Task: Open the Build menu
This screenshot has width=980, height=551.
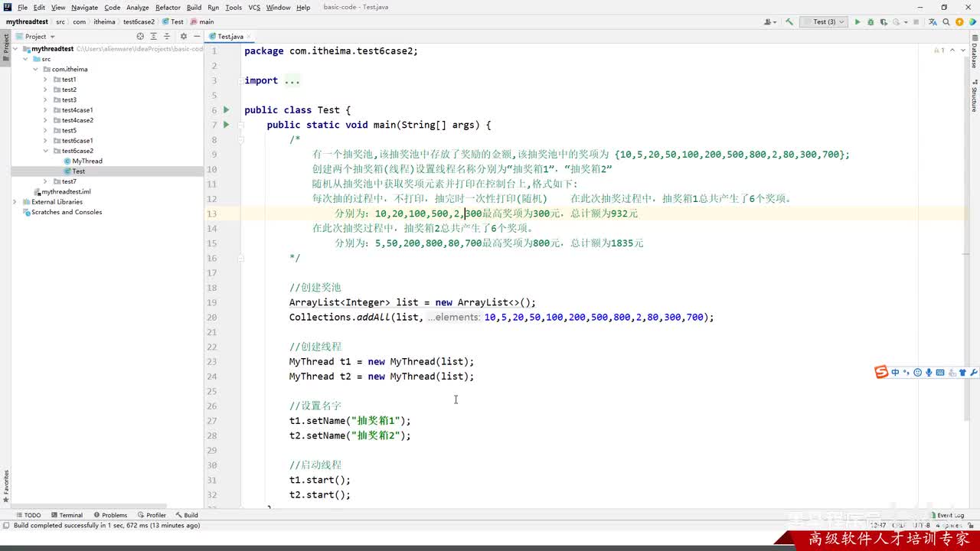Action: [194, 8]
